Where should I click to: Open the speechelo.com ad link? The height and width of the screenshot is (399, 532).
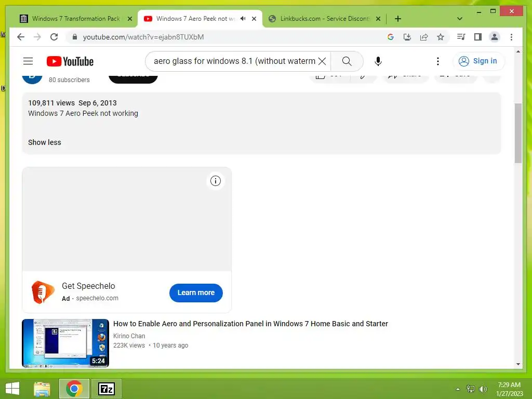click(97, 298)
